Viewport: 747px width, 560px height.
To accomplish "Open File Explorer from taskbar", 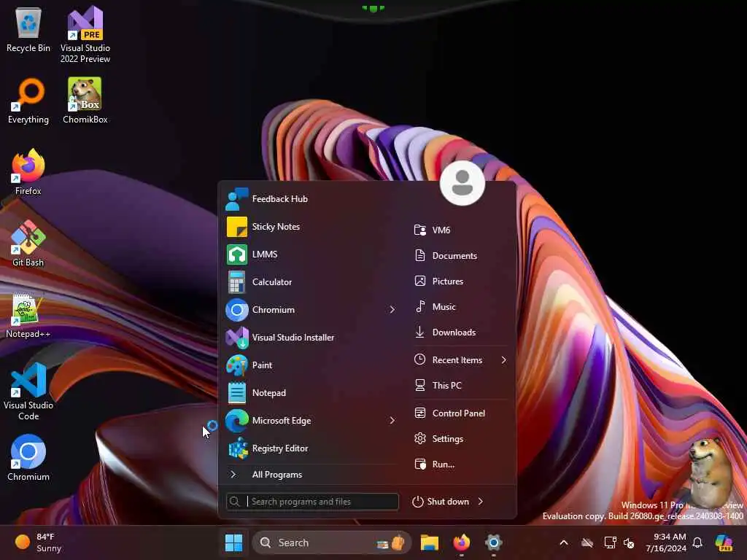I will coord(429,542).
